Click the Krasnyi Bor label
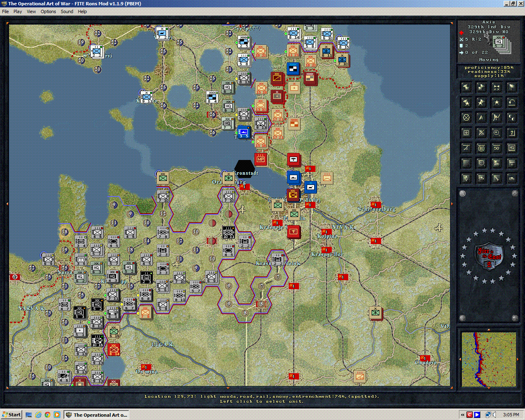Viewport: 525px width, 420px height. [327, 254]
